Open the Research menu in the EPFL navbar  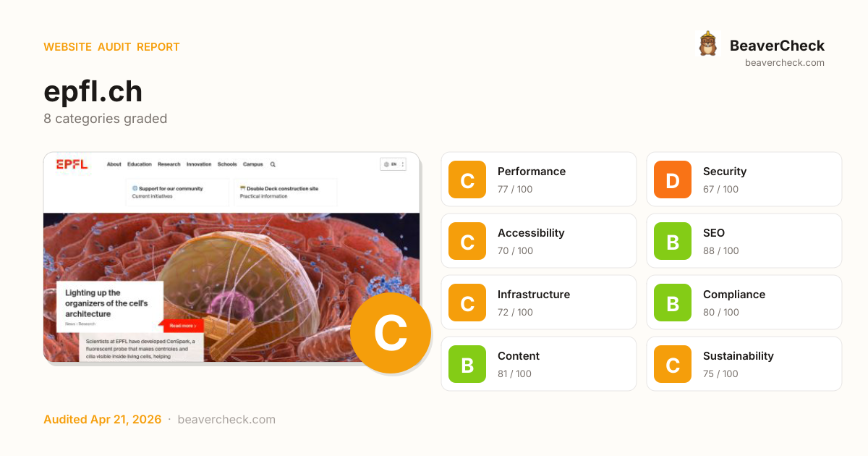tap(169, 164)
